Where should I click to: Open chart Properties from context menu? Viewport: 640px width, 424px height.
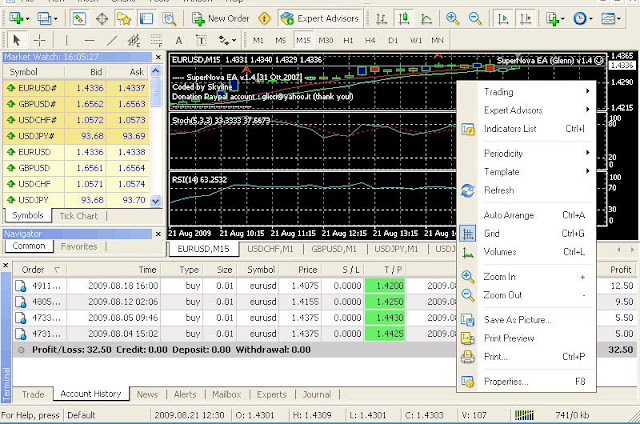pyautogui.click(x=526, y=382)
